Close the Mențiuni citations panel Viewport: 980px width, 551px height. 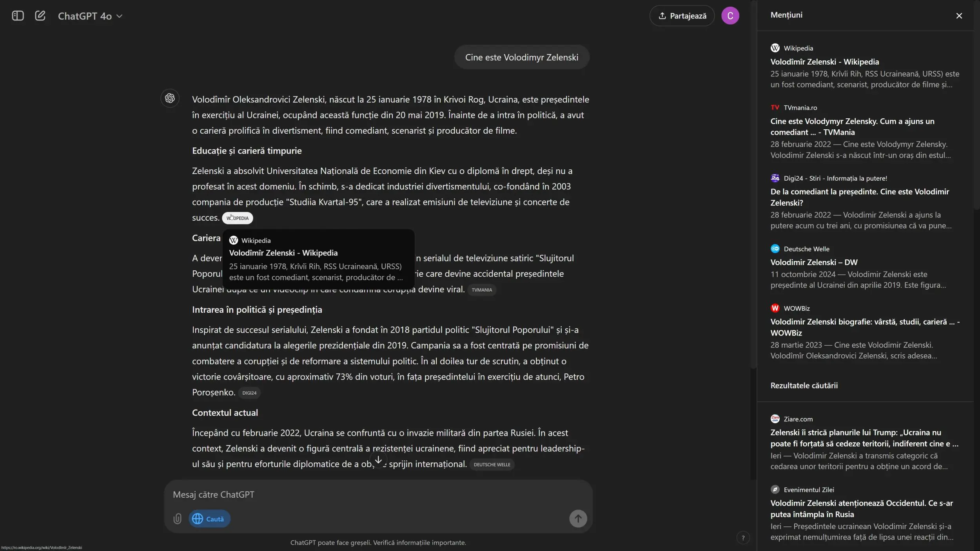pos(959,16)
